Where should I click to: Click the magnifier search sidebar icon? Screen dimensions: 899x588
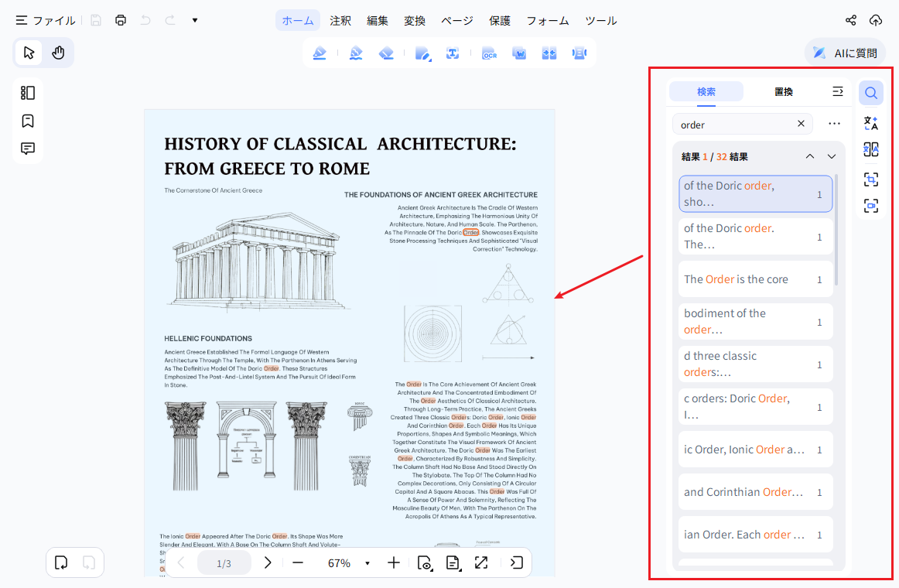point(871,93)
